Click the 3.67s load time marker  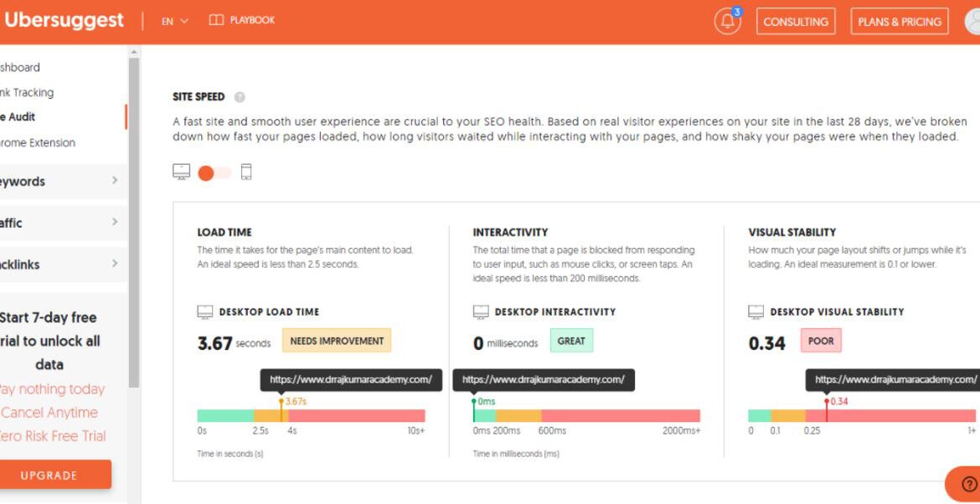tap(281, 403)
